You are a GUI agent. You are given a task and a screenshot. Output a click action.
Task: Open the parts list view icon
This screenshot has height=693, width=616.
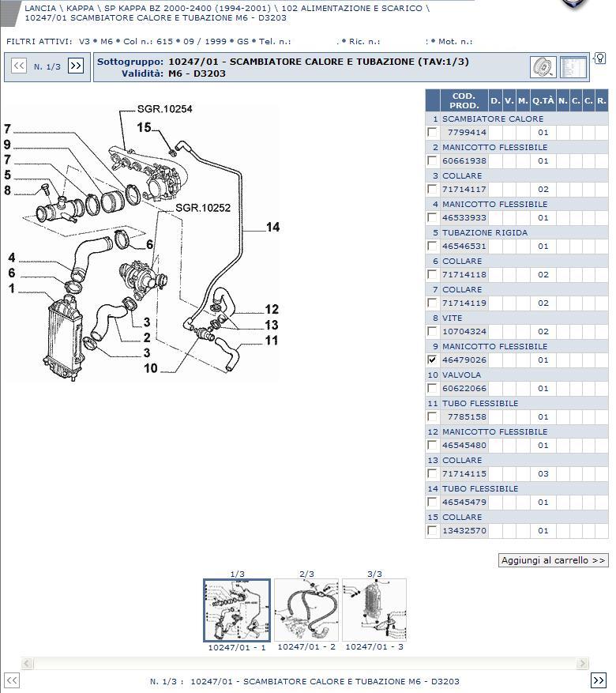click(x=573, y=67)
